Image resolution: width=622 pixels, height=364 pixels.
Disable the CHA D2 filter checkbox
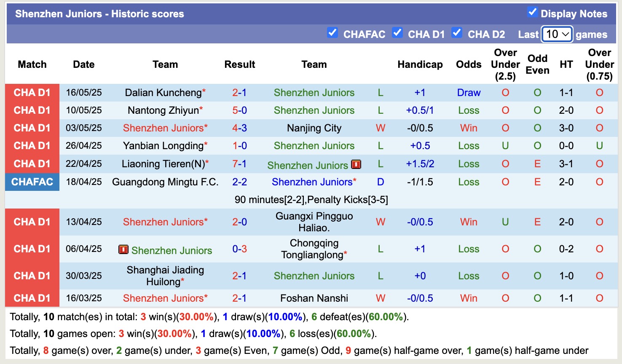pos(457,32)
